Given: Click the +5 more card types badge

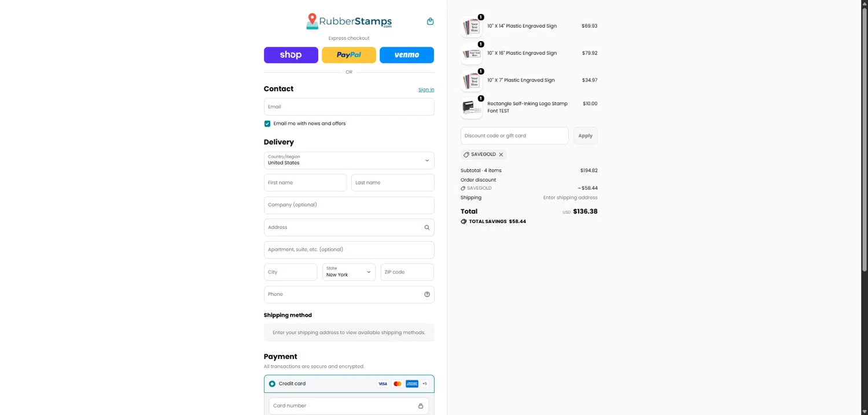Looking at the screenshot, I should point(425,384).
